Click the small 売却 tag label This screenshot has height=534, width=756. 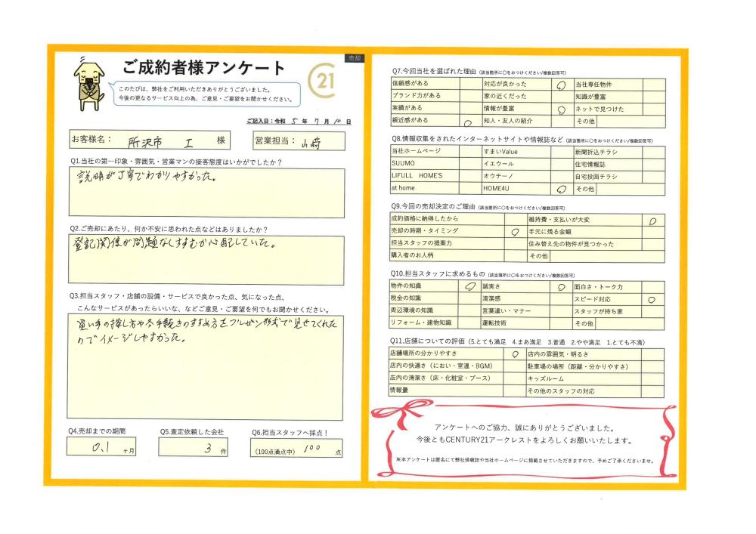354,58
